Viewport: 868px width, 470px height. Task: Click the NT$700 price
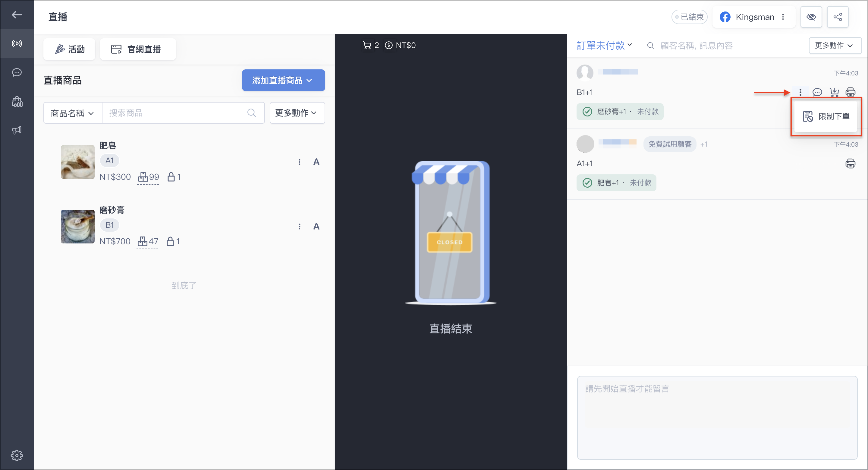[115, 241]
